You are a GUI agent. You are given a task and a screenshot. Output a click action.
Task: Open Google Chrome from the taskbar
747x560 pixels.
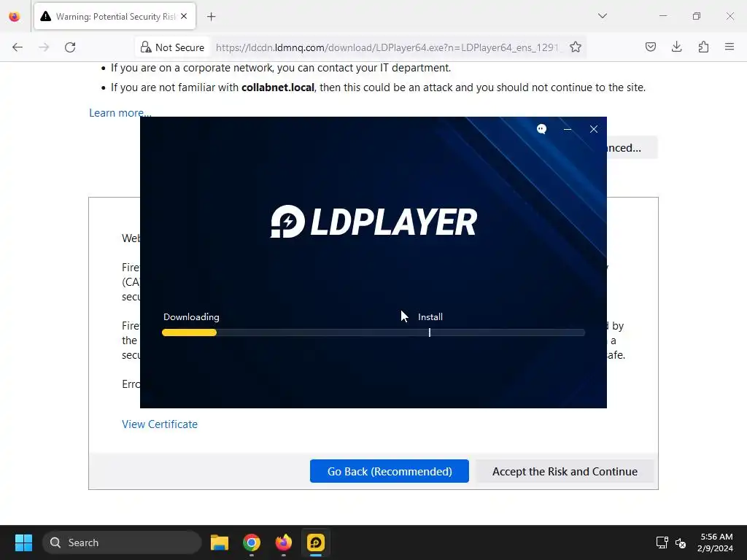pyautogui.click(x=252, y=542)
